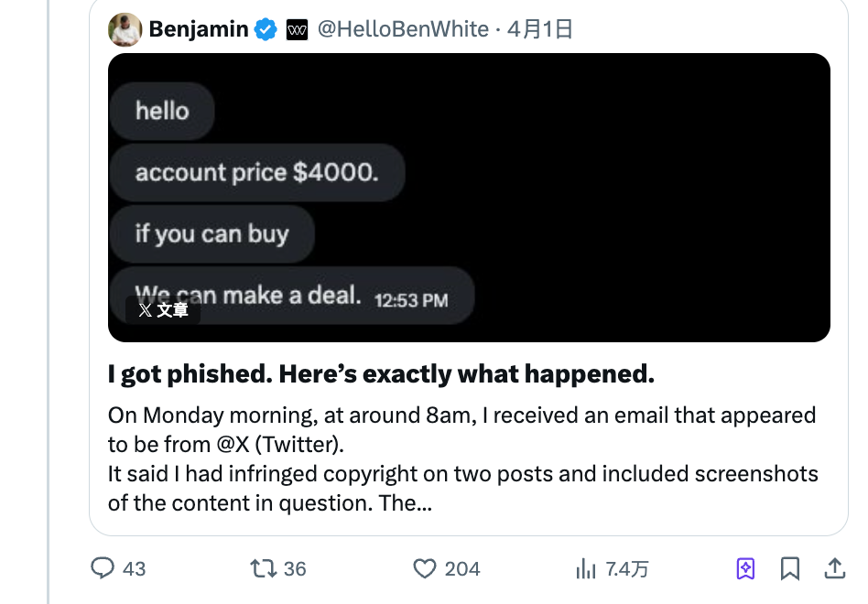The width and height of the screenshot is (868, 604).
Task: Bookmark the post using the bookmark icon
Action: tap(789, 568)
